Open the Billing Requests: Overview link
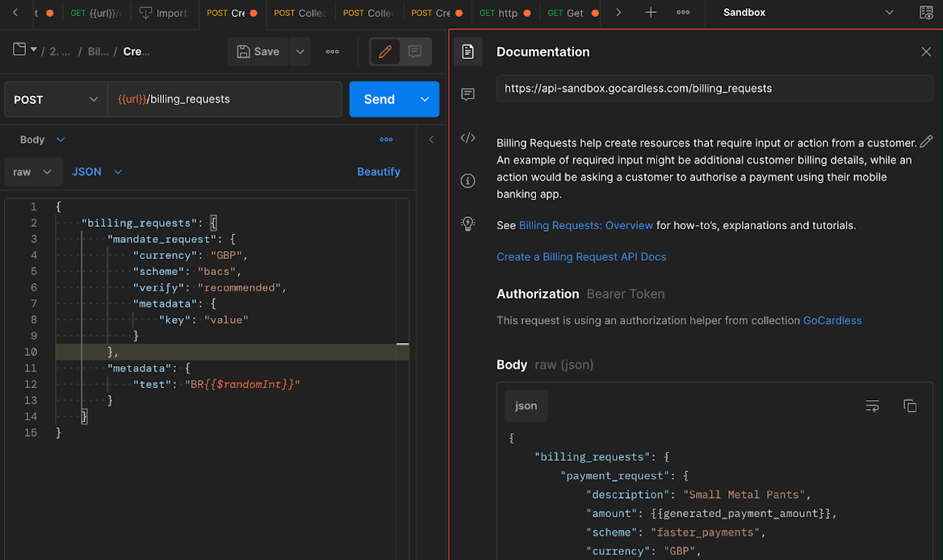This screenshot has width=943, height=560. pyautogui.click(x=586, y=226)
